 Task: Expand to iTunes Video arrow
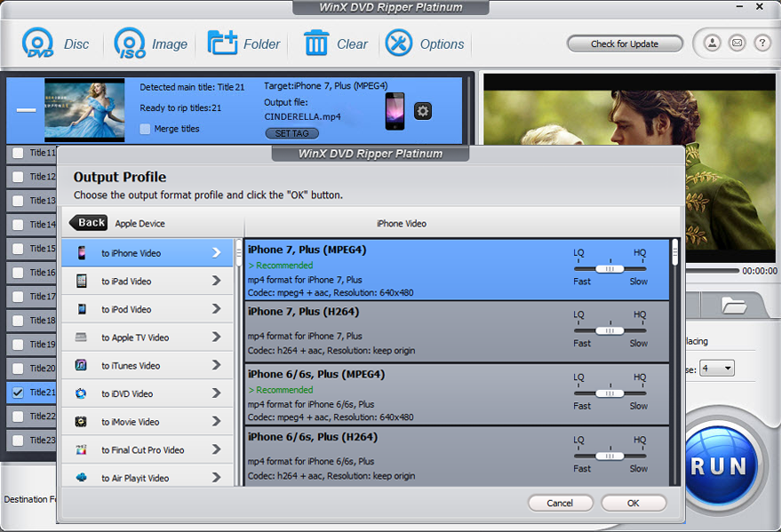click(x=216, y=365)
